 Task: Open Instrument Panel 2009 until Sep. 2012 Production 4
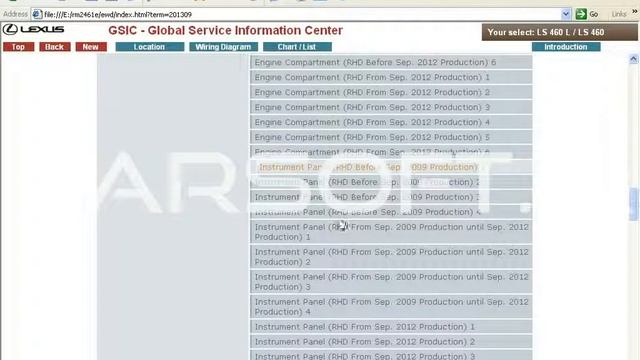coord(391,307)
